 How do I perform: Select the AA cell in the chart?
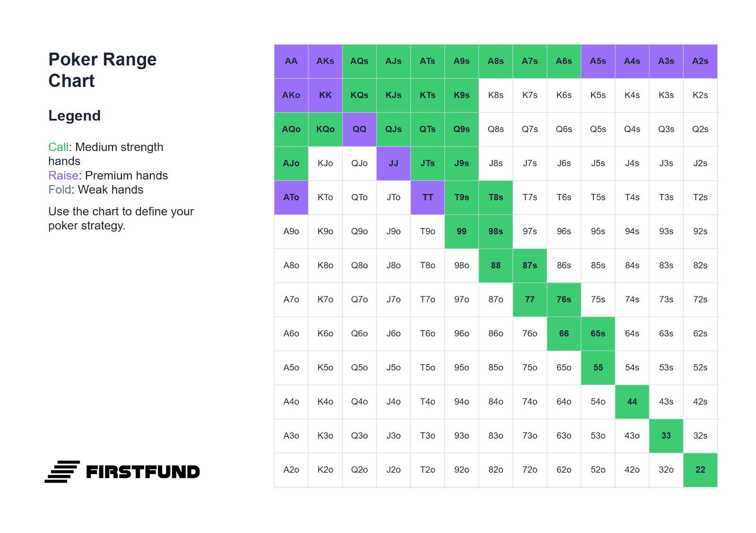pyautogui.click(x=291, y=61)
